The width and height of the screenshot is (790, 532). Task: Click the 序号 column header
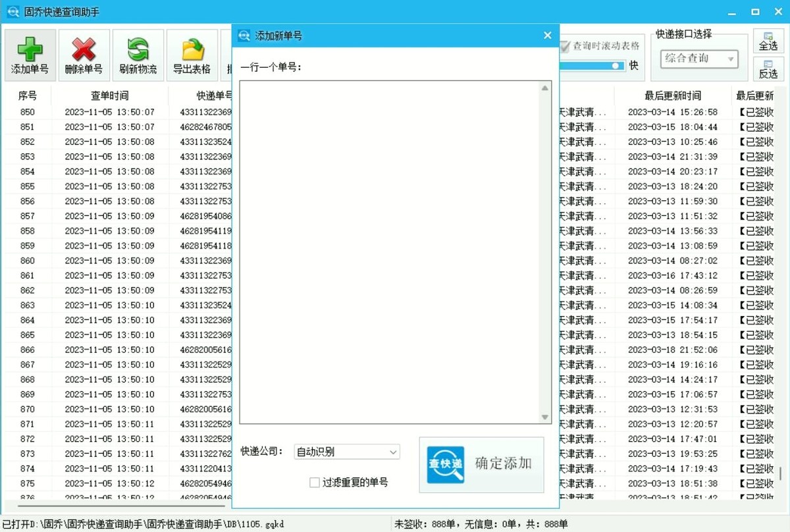coord(26,95)
